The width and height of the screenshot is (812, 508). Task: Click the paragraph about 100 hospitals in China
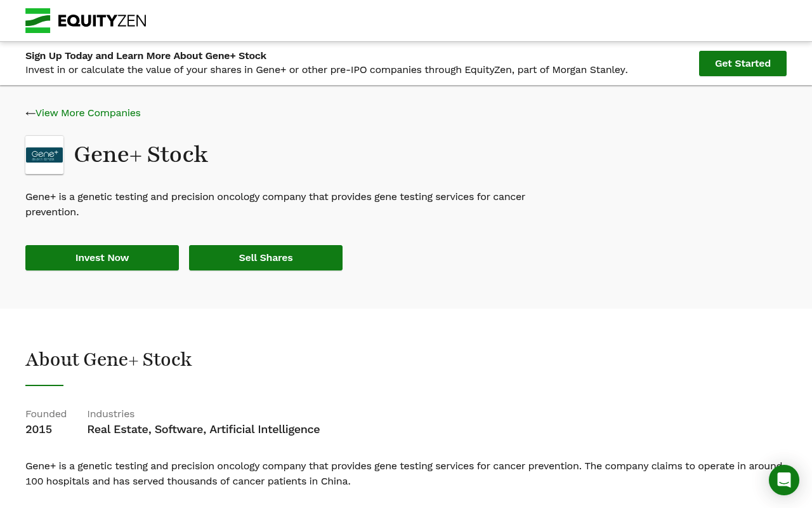click(404, 474)
